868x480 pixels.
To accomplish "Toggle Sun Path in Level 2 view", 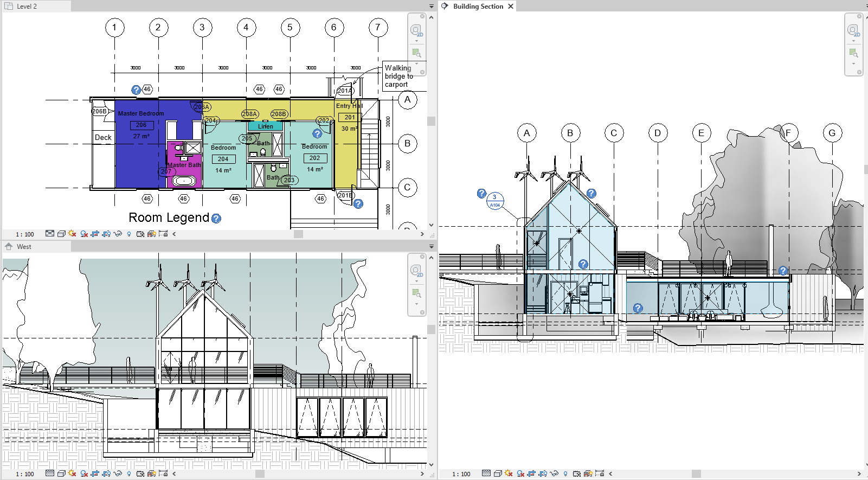I will [72, 234].
